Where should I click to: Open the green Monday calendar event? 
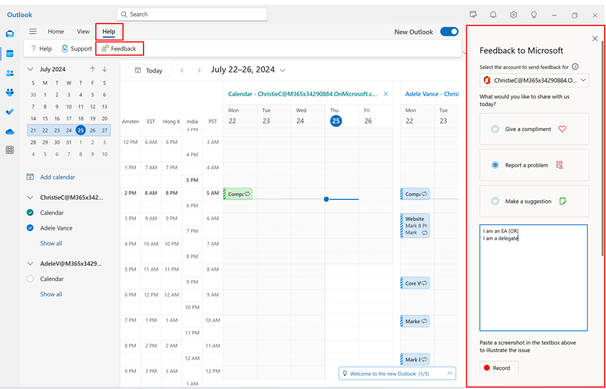238,194
